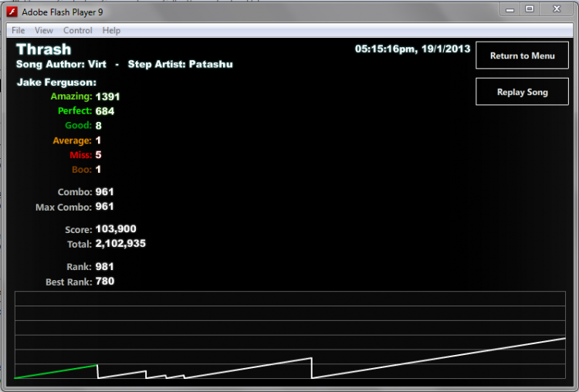Click the song title Thrash
This screenshot has height=392, width=579.
click(43, 49)
